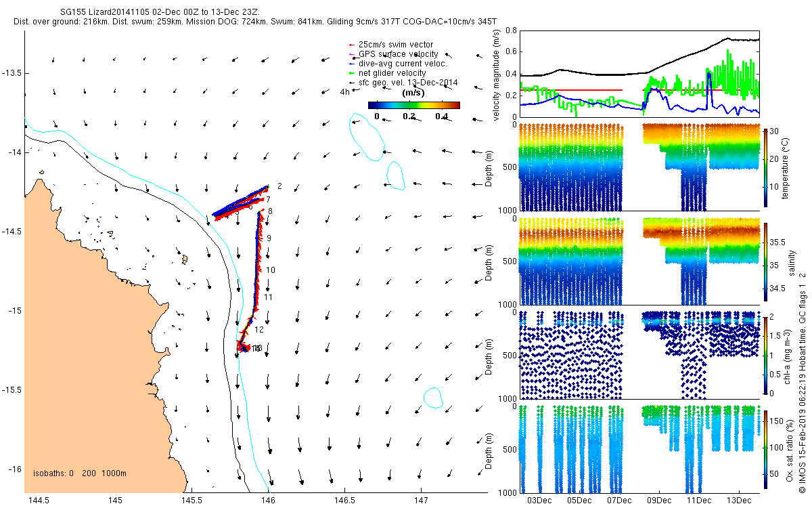
Task: Select 'sfc geo. vel. 13-Dec-2014' legend entry
Action: click(408, 83)
